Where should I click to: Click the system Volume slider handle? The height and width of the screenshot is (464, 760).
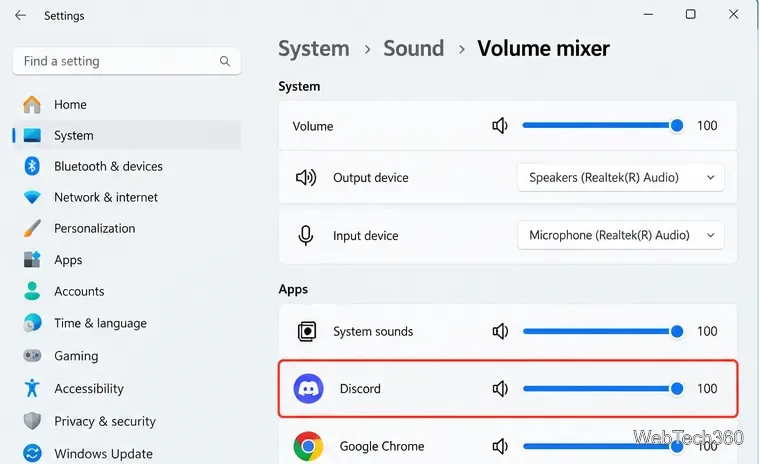(x=677, y=126)
